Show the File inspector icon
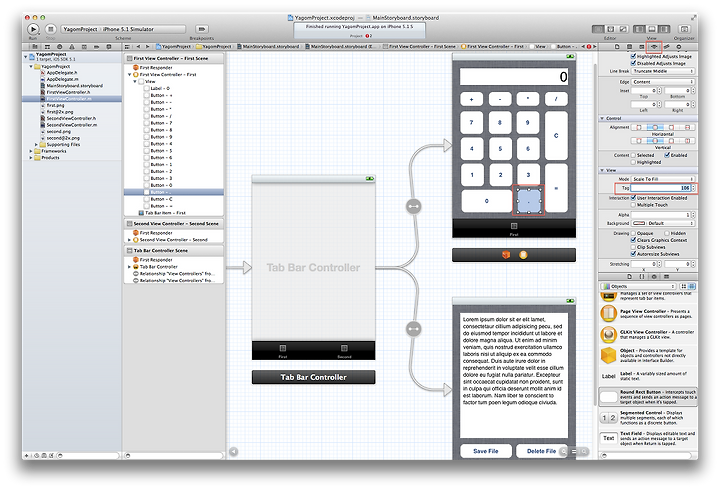720x490 pixels. pos(617,46)
